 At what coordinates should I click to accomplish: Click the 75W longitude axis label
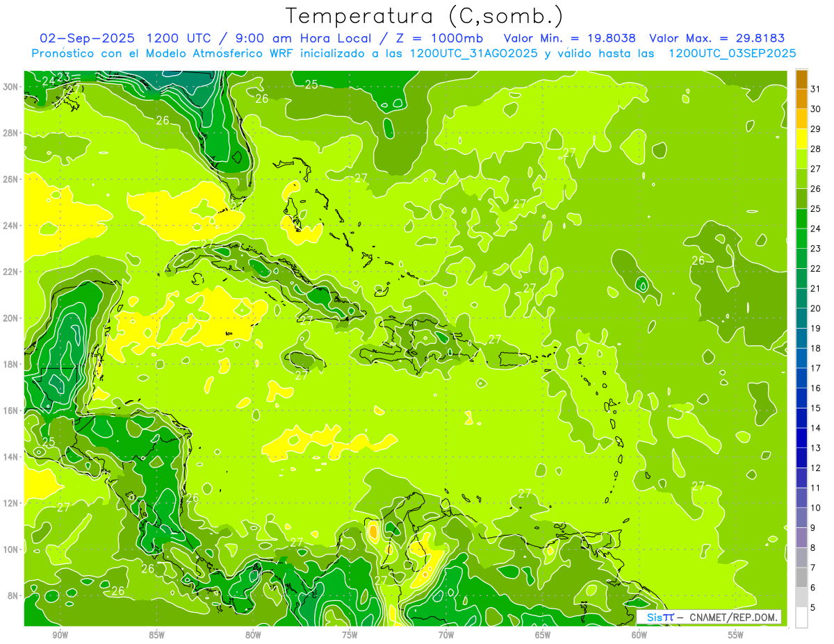point(350,635)
